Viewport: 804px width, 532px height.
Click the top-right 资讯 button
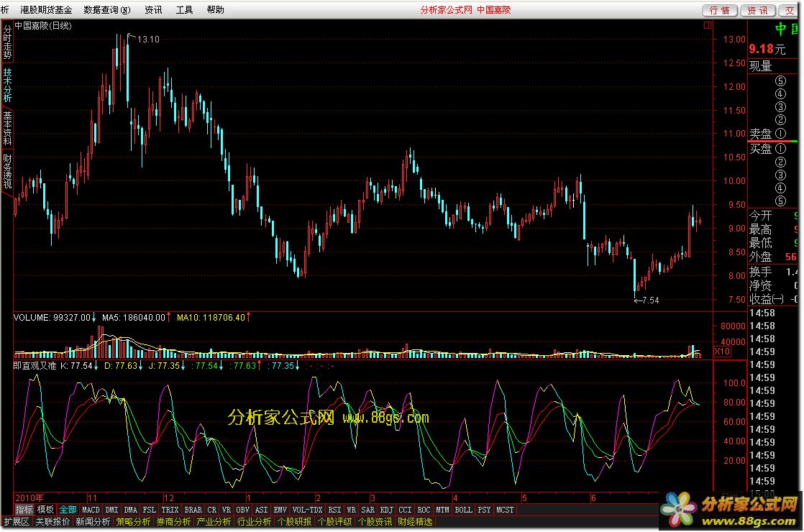(757, 10)
